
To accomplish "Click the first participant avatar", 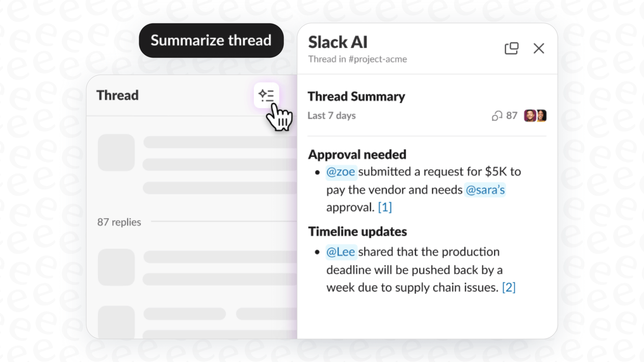I will coord(530,116).
